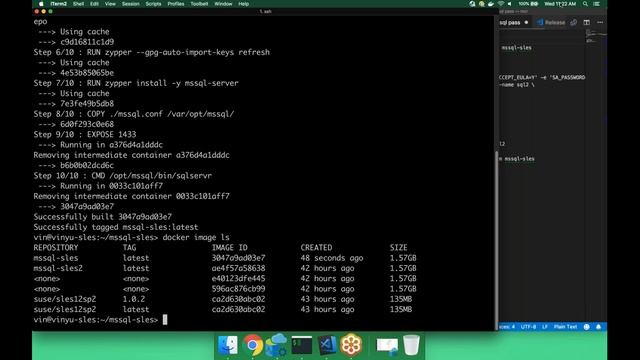Open the minimized window thumbnail in Dock
Screen dimensions: 640x360
[x=387, y=346]
